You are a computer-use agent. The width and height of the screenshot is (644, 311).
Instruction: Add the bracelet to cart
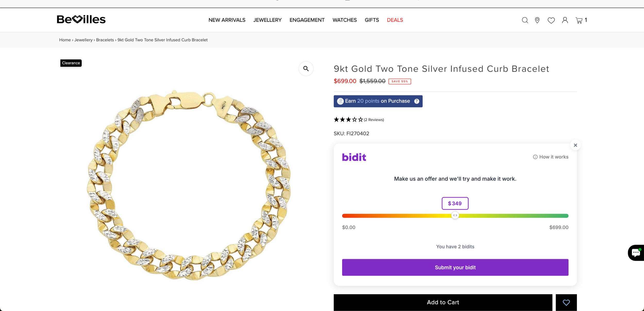coord(443,302)
